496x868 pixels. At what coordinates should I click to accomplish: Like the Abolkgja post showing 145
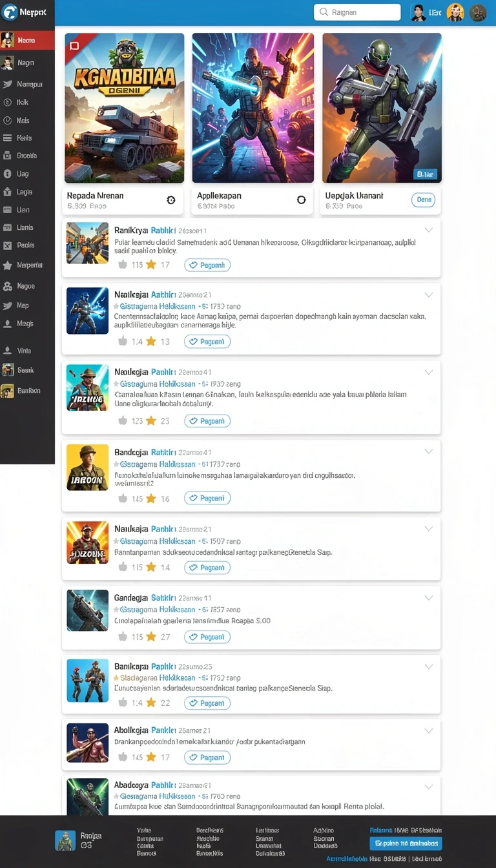point(123,757)
